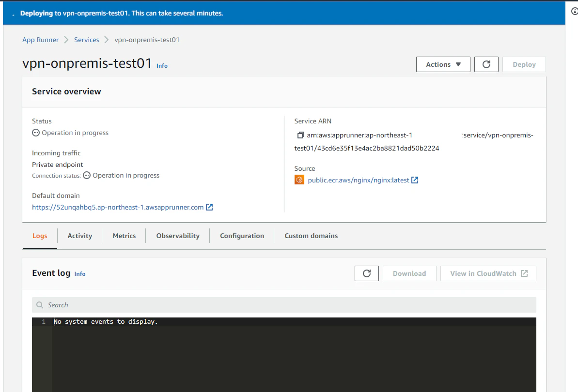Click Info link beside service title
Viewport: 578px width, 392px height.
(162, 65)
